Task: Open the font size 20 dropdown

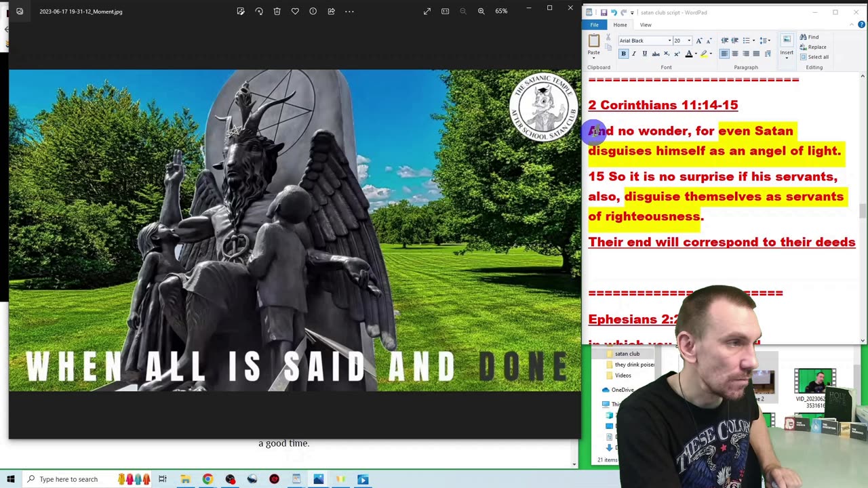Action: (689, 41)
